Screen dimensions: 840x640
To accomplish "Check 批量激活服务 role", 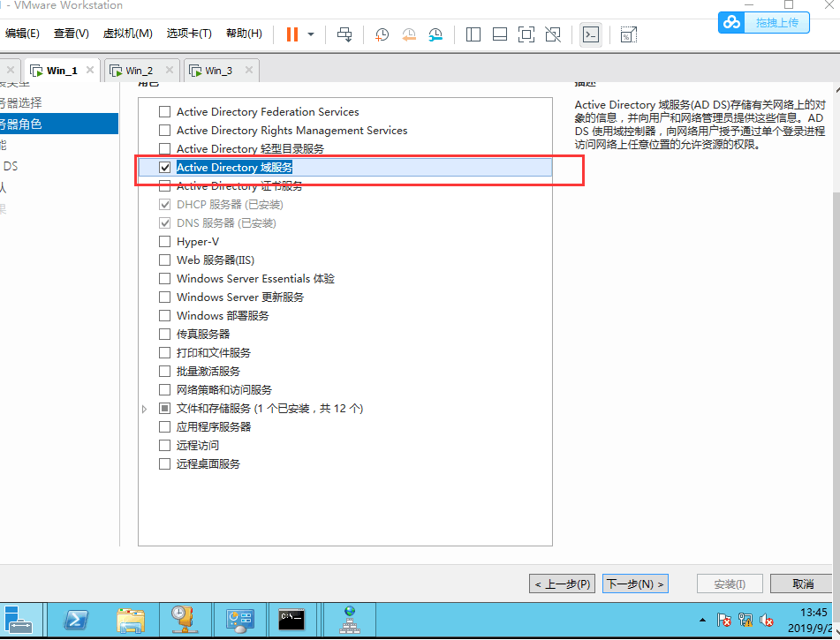I will (165, 371).
